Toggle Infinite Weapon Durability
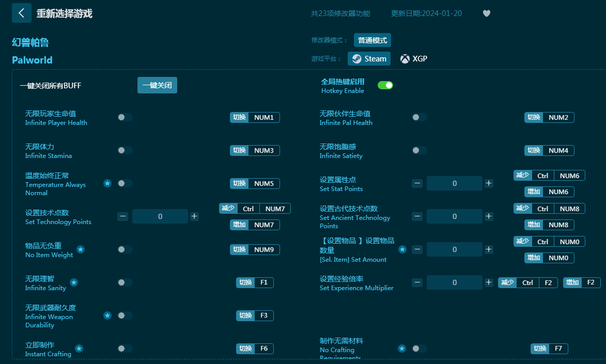 coord(125,315)
